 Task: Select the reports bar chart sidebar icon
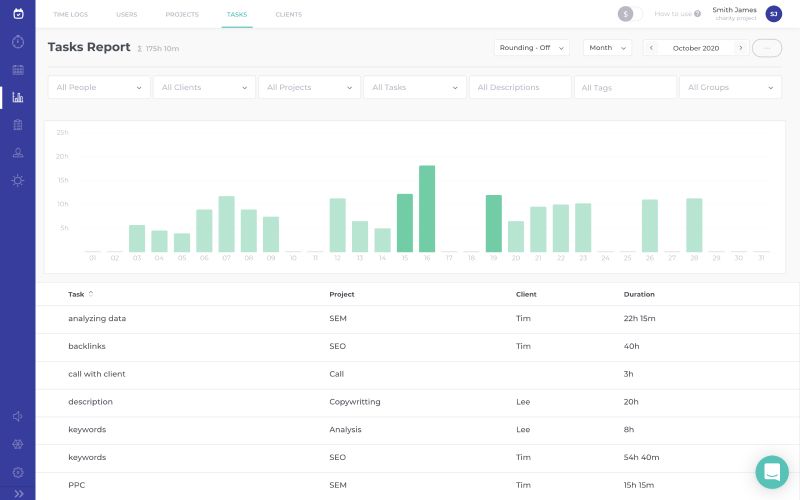click(x=18, y=97)
